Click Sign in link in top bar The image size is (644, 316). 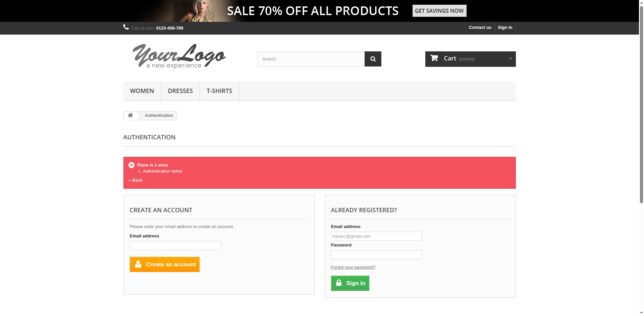(x=505, y=28)
